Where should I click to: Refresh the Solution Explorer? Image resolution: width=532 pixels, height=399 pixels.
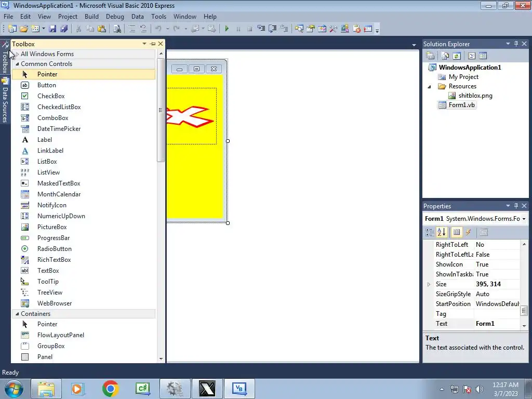click(x=457, y=56)
